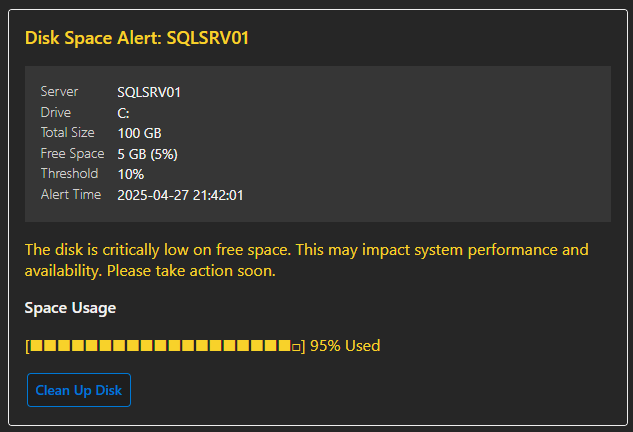Click the Total Size label
The height and width of the screenshot is (432, 633).
(x=68, y=132)
